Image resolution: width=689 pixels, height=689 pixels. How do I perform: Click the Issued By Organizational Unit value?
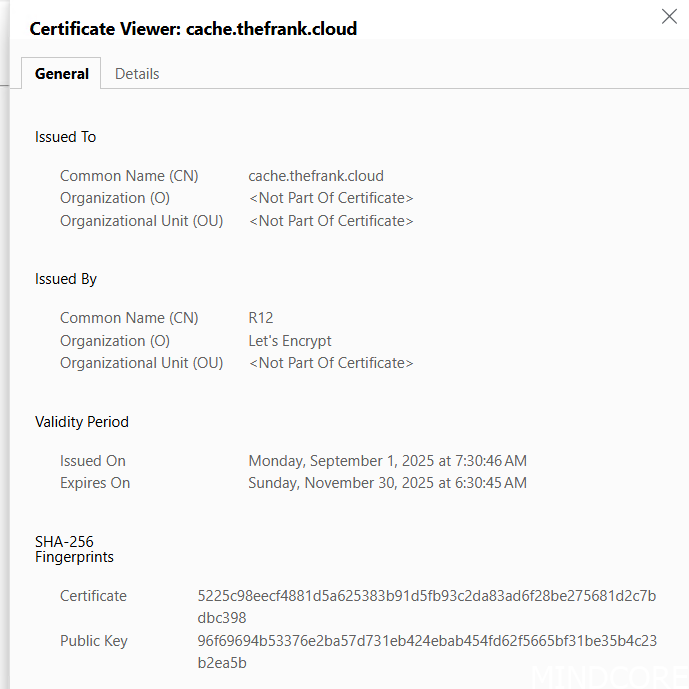pos(331,363)
